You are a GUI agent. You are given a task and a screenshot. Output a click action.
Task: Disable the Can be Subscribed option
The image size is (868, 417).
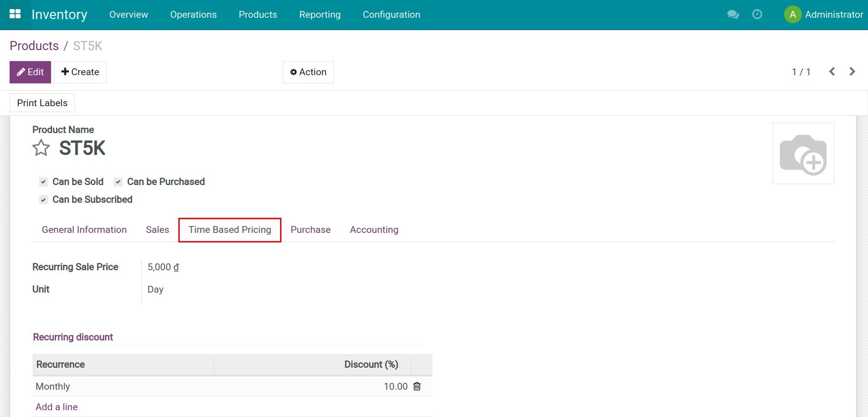click(43, 200)
